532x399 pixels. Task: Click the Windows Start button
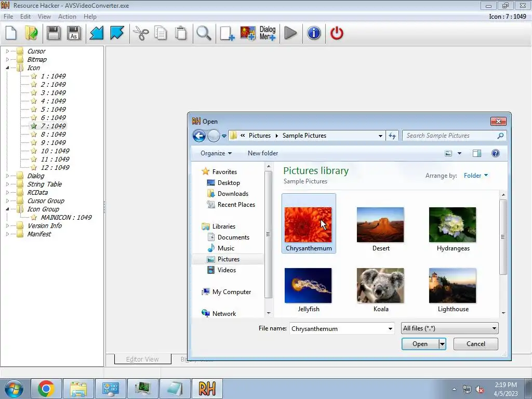(x=14, y=389)
